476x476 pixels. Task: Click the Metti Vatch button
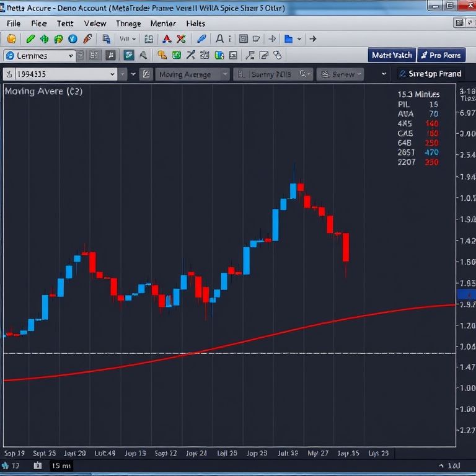(x=391, y=55)
